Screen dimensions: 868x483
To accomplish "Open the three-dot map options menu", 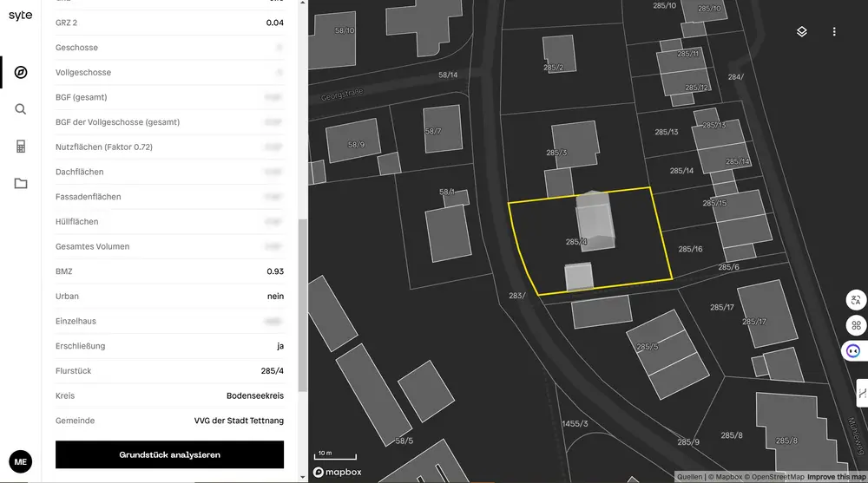I will 834,32.
